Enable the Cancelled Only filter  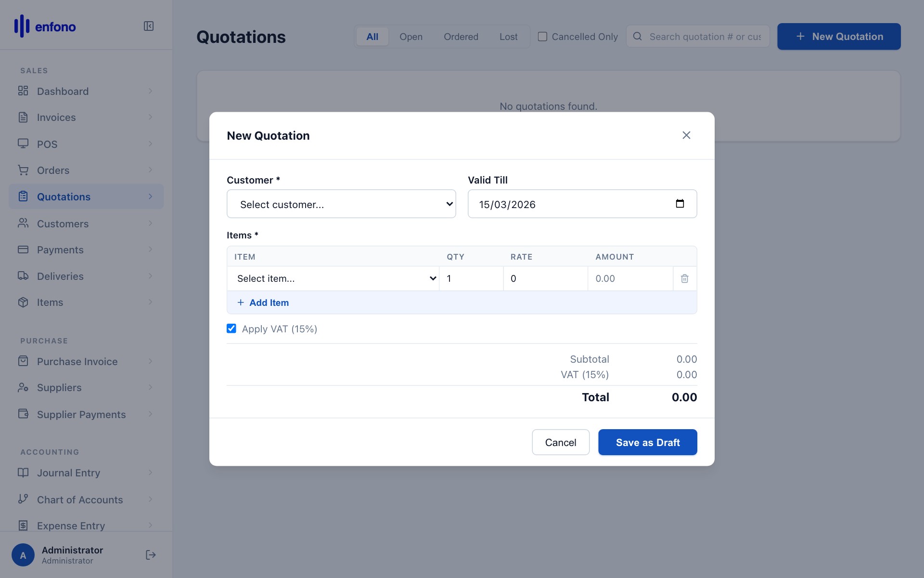[x=543, y=36]
